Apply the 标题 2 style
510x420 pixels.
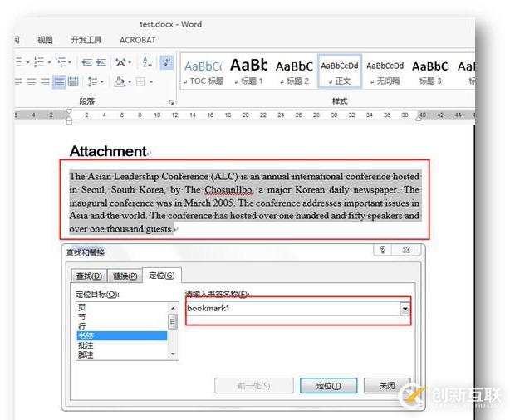[294, 72]
